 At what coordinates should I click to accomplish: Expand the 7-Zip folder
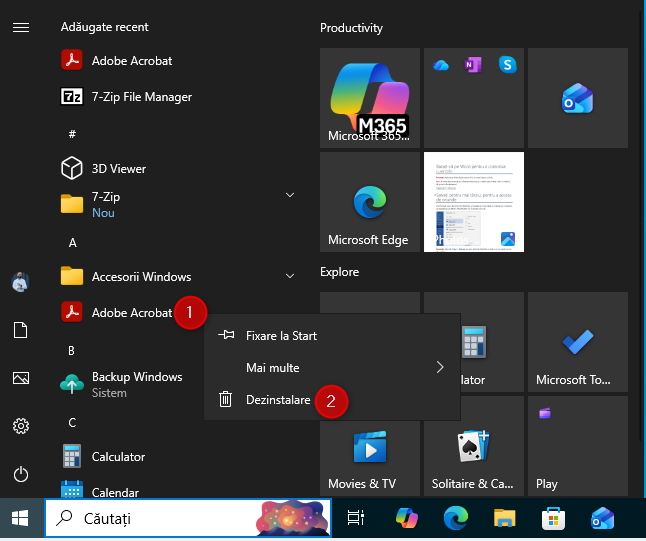[x=290, y=195]
